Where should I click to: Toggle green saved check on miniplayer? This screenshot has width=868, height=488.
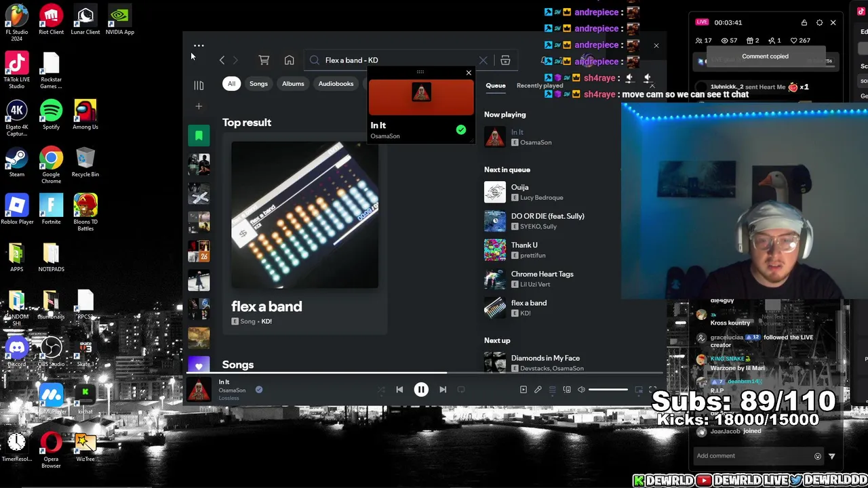tap(461, 129)
